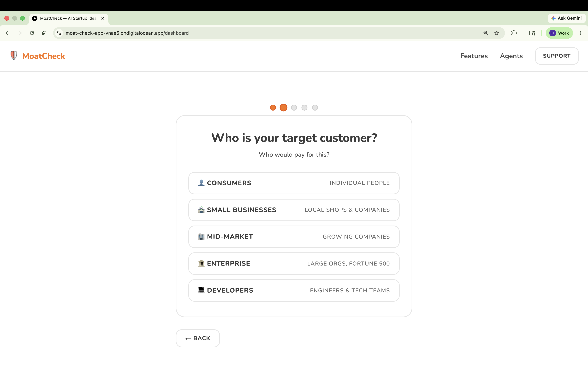Choose the Developers option
Screen dimensions: 588x380
point(294,290)
